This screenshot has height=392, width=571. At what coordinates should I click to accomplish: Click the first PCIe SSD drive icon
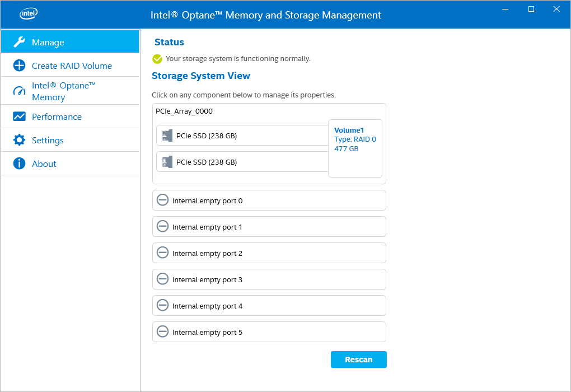click(x=167, y=136)
